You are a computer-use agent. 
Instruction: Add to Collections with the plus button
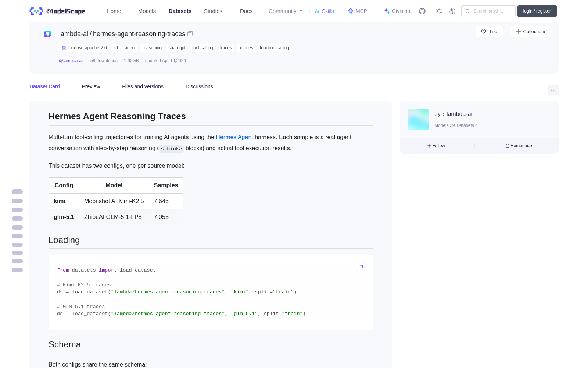coord(531,32)
